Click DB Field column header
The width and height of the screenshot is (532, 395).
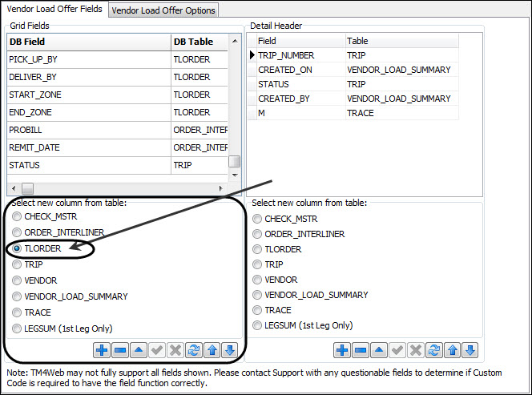(89, 42)
